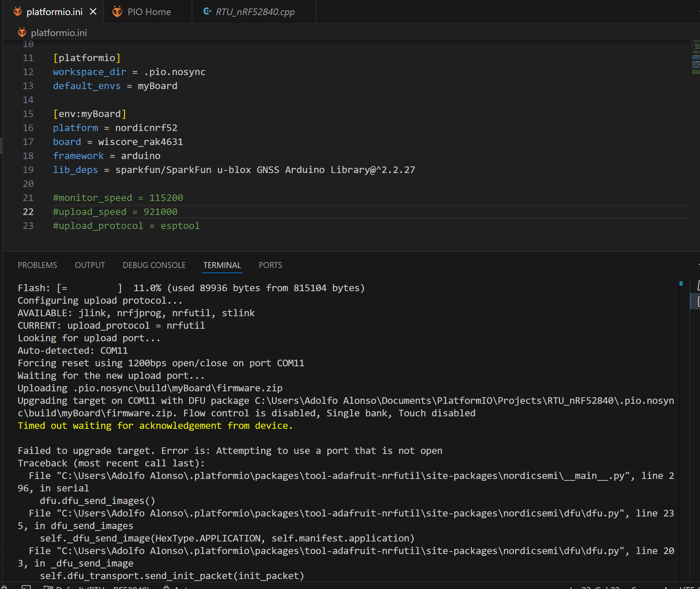Click line number 22 in the gutter
This screenshot has height=589, width=700.
point(28,212)
